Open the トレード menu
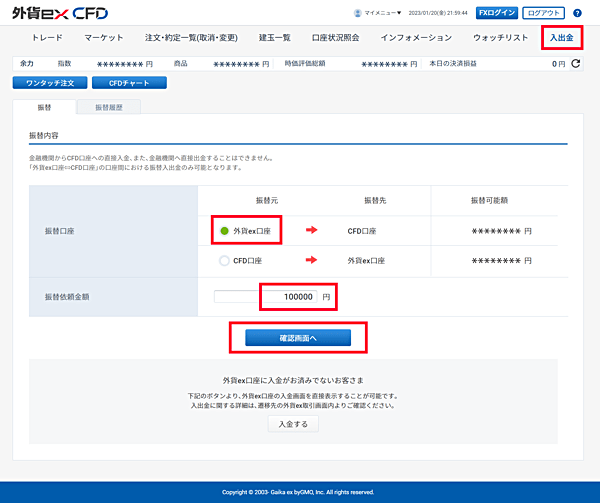The image size is (600, 503). click(47, 37)
